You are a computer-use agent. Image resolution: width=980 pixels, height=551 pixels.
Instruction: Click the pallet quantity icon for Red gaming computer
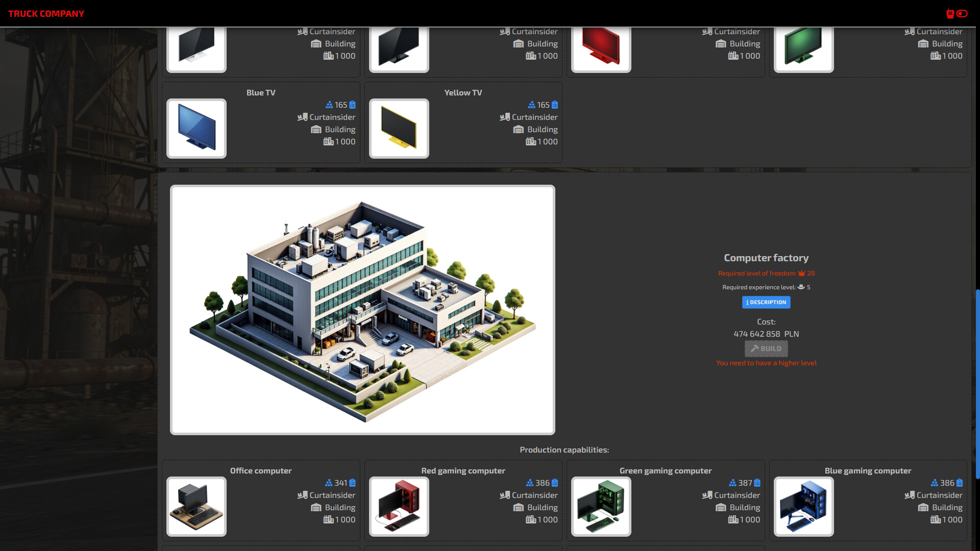531,520
